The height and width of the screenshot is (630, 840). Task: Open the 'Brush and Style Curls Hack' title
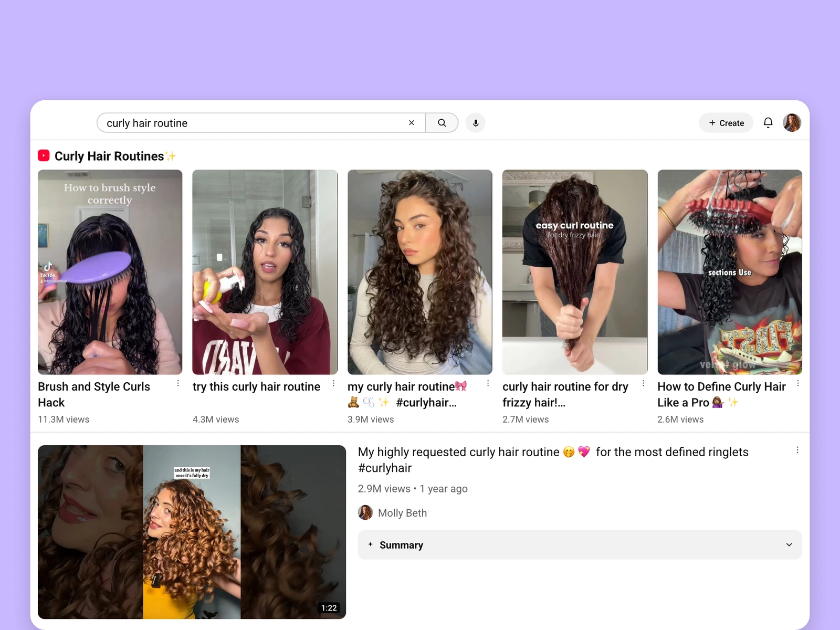click(x=94, y=395)
